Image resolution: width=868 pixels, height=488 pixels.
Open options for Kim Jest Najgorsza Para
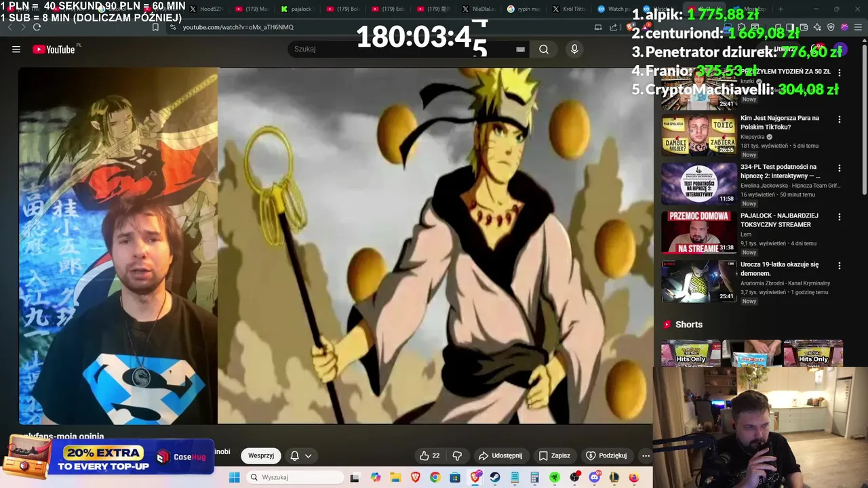click(840, 119)
